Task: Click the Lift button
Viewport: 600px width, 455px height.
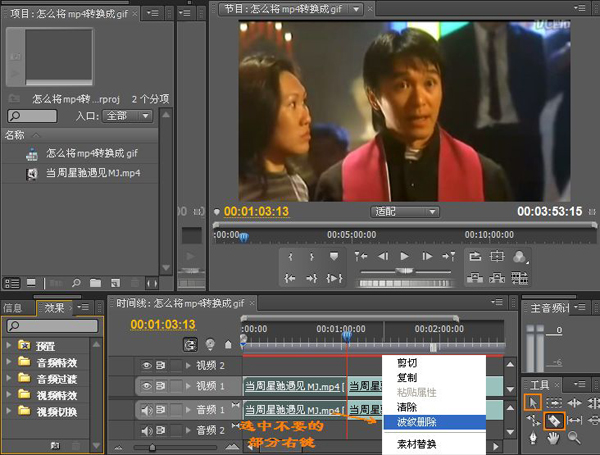Action: point(475,278)
